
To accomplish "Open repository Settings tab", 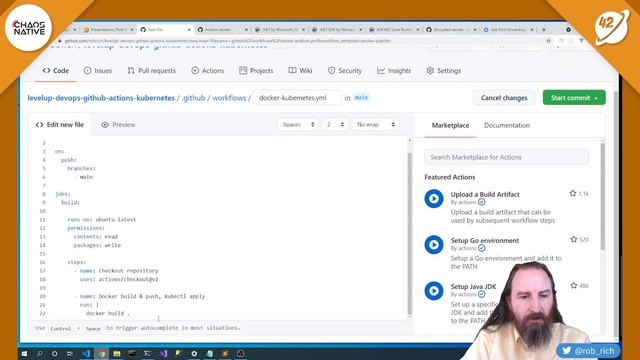I will (x=443, y=71).
